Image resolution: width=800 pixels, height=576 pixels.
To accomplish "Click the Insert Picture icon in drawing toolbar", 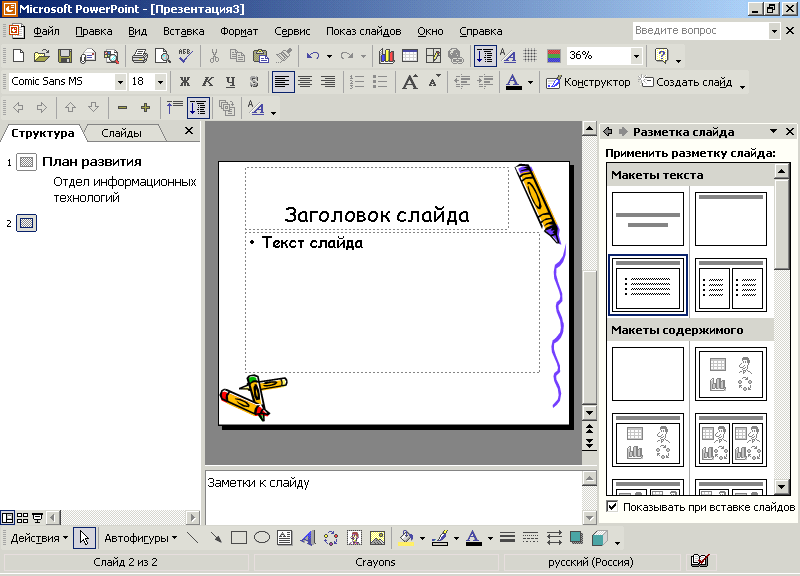I will (378, 538).
